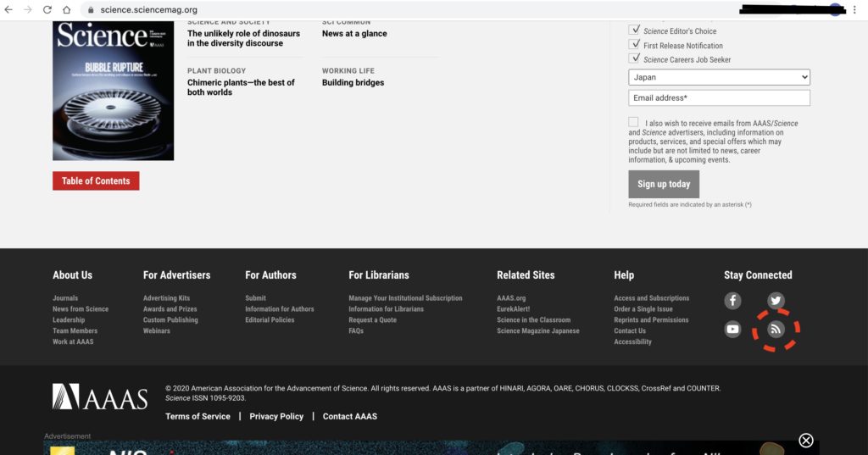Open Order a Single Issue link
Image resolution: width=868 pixels, height=455 pixels.
[643, 309]
